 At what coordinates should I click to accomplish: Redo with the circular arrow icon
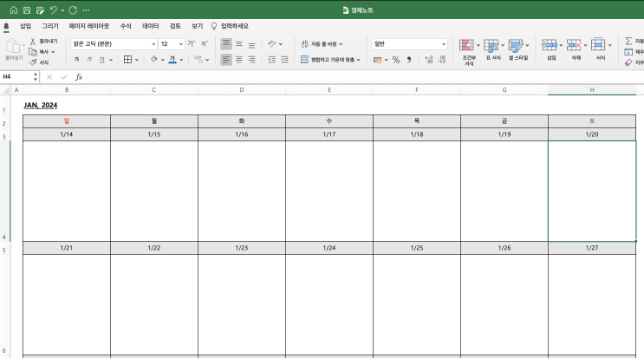tap(73, 10)
